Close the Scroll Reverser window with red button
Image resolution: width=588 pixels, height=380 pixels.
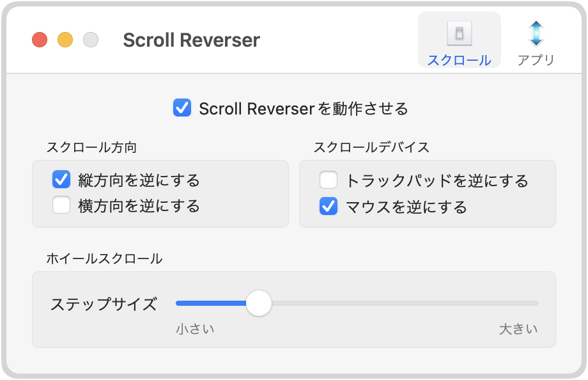pos(40,40)
